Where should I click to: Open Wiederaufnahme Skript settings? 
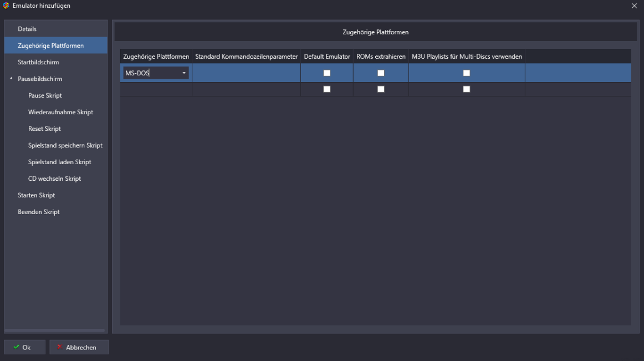(60, 112)
